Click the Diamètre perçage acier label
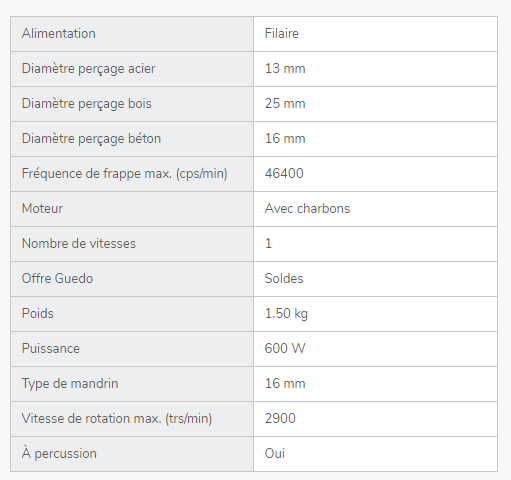 pos(88,69)
